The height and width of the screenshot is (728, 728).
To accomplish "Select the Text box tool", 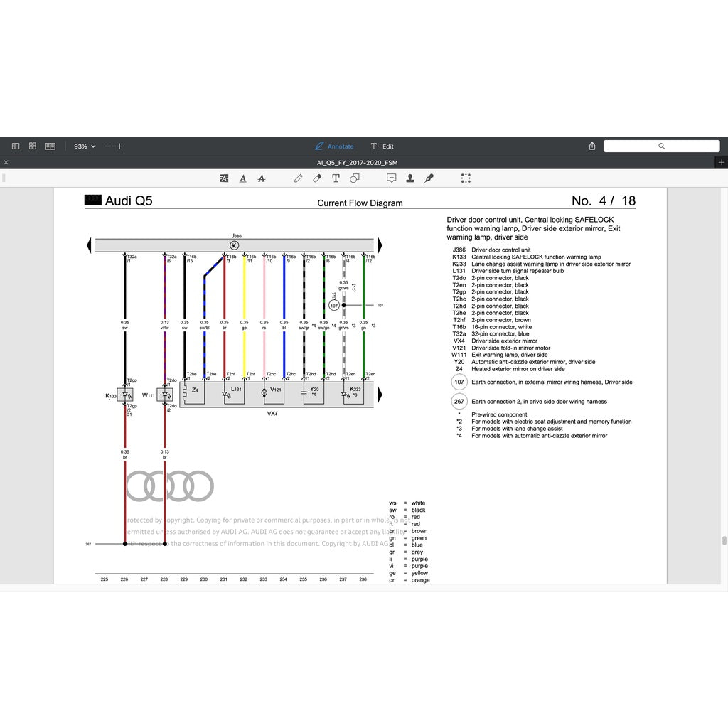I will pos(336,178).
